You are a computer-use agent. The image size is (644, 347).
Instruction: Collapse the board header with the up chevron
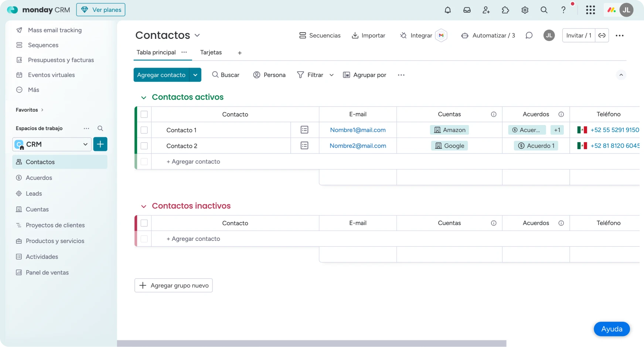click(621, 75)
